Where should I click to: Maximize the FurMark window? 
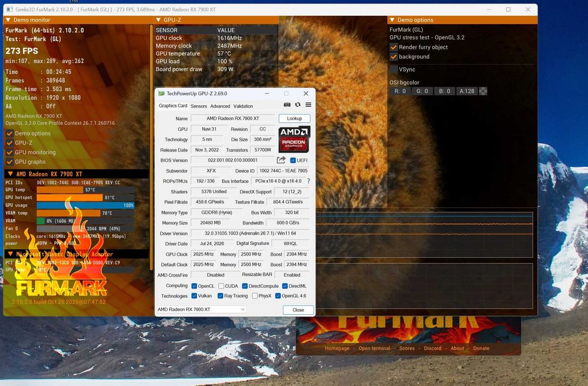pyautogui.click(x=508, y=9)
